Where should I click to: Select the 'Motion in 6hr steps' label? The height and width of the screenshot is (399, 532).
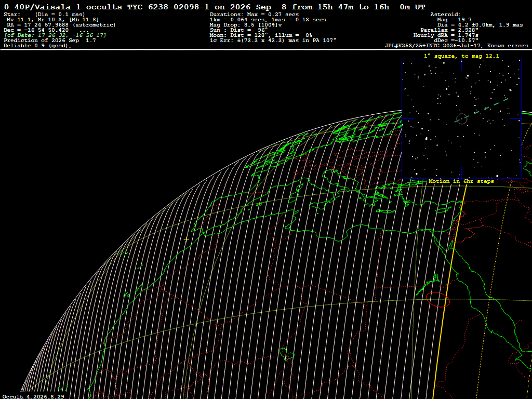click(x=461, y=181)
